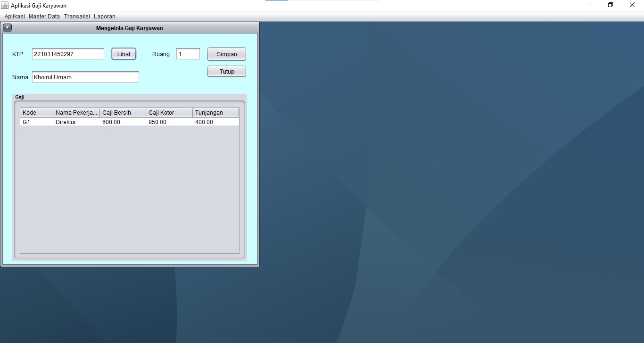Select the Tunjangan column header

click(216, 113)
